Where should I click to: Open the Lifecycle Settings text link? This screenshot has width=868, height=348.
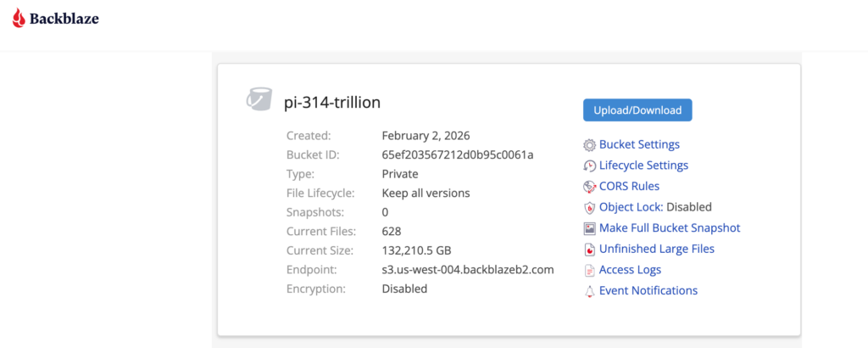pos(643,166)
